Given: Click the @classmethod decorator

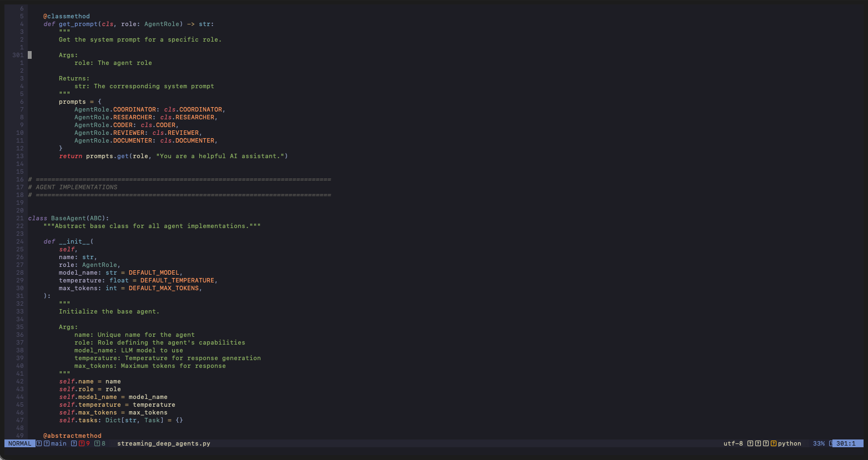Looking at the screenshot, I should 66,16.
